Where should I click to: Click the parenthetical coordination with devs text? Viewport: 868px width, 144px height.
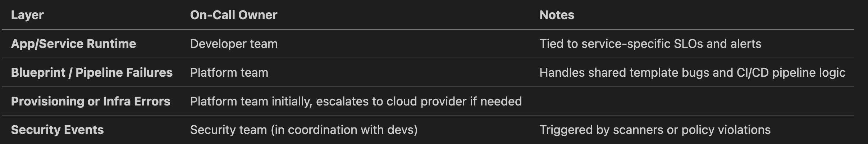click(x=344, y=130)
